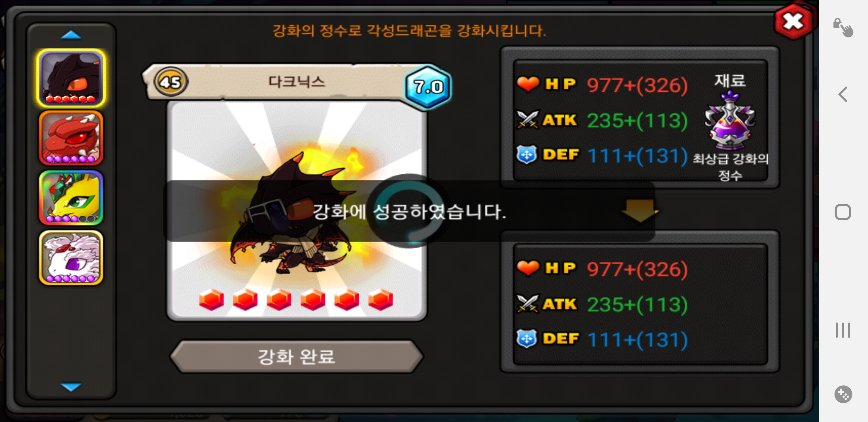Tap the red heart HP icon in top stats
The height and width of the screenshot is (422, 868).
(528, 84)
